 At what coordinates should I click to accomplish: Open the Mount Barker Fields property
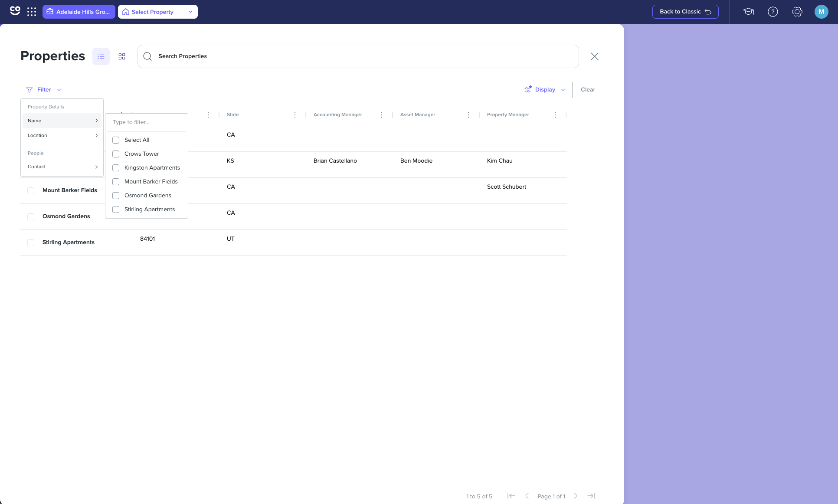click(70, 190)
